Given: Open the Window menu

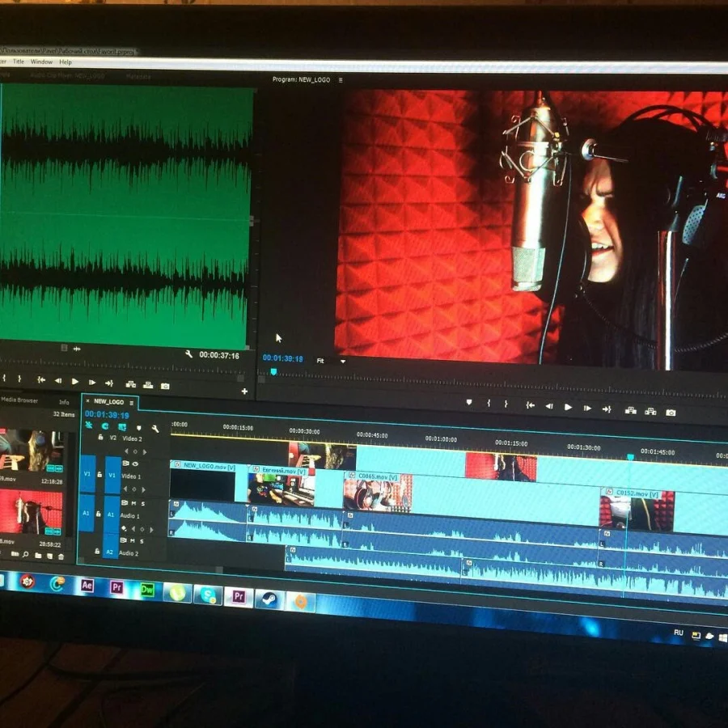Looking at the screenshot, I should pos(41,61).
